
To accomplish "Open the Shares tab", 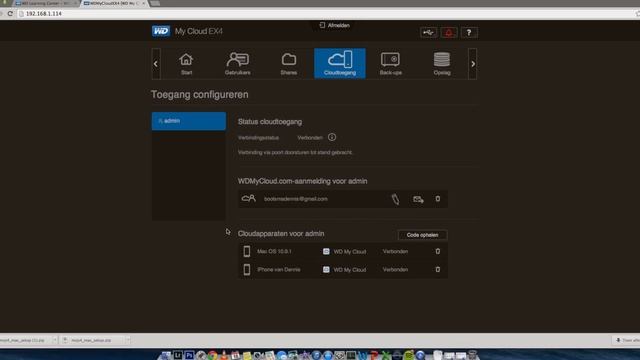I will click(289, 64).
